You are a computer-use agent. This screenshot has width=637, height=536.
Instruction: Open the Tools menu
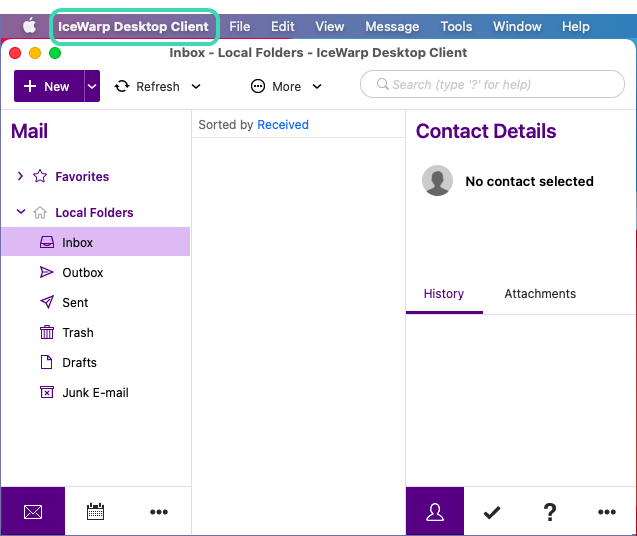click(456, 26)
